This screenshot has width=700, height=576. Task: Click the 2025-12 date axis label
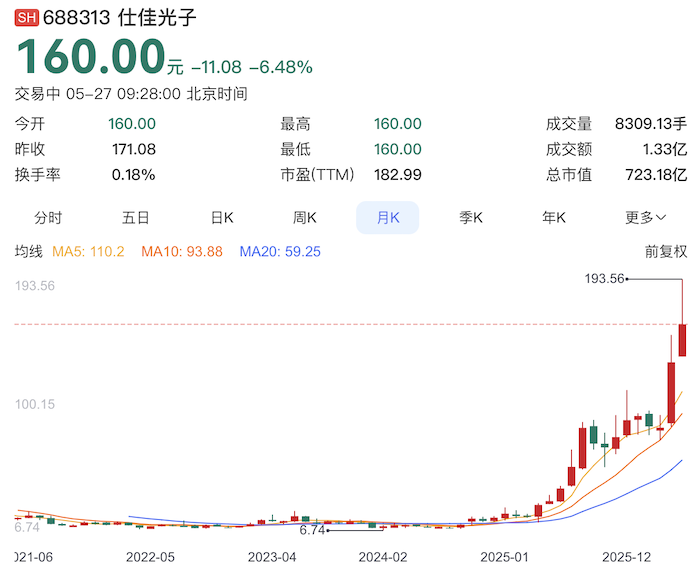pos(626,557)
